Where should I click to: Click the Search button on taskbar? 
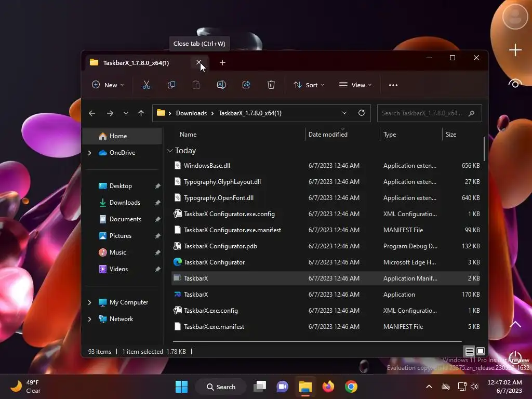tap(221, 387)
